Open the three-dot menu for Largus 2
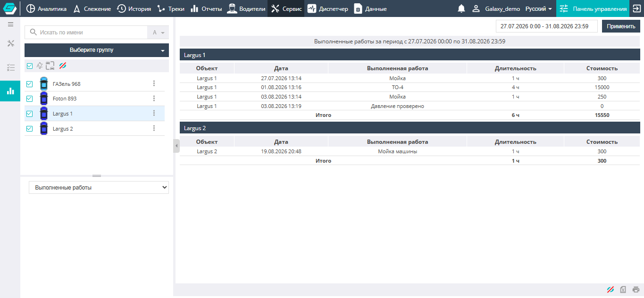This screenshot has width=644, height=298. pyautogui.click(x=154, y=129)
